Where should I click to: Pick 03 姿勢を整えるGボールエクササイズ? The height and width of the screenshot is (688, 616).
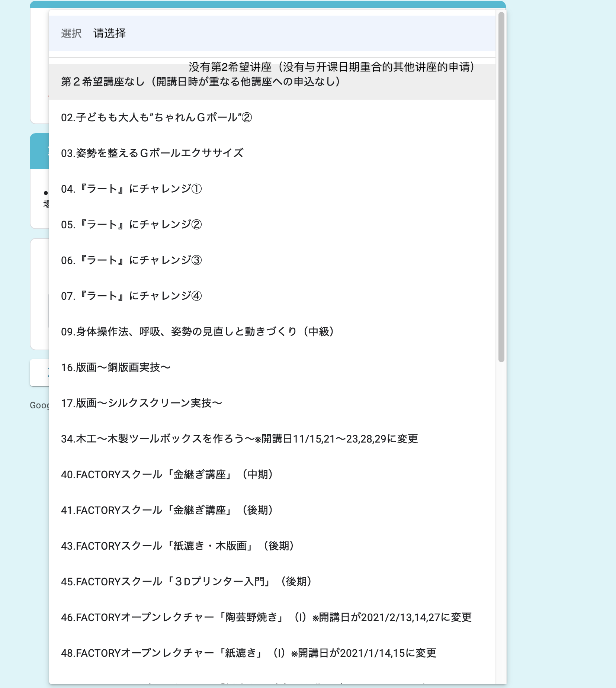click(152, 153)
